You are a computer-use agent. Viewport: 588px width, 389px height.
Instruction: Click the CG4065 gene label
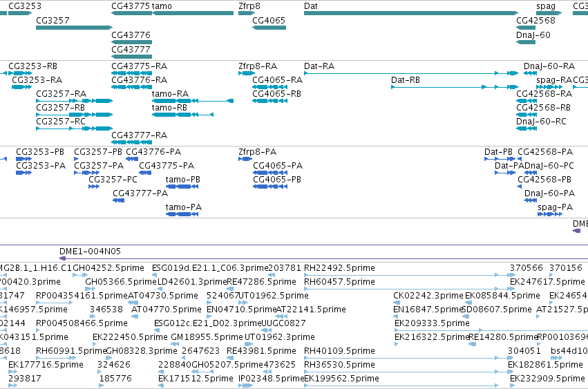pos(269,20)
